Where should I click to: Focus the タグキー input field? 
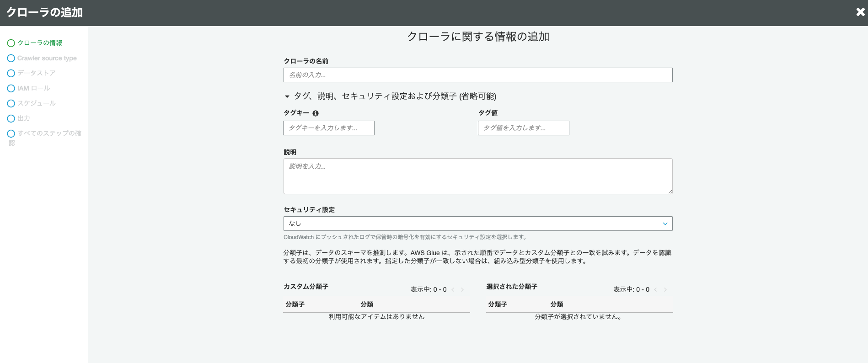click(329, 128)
